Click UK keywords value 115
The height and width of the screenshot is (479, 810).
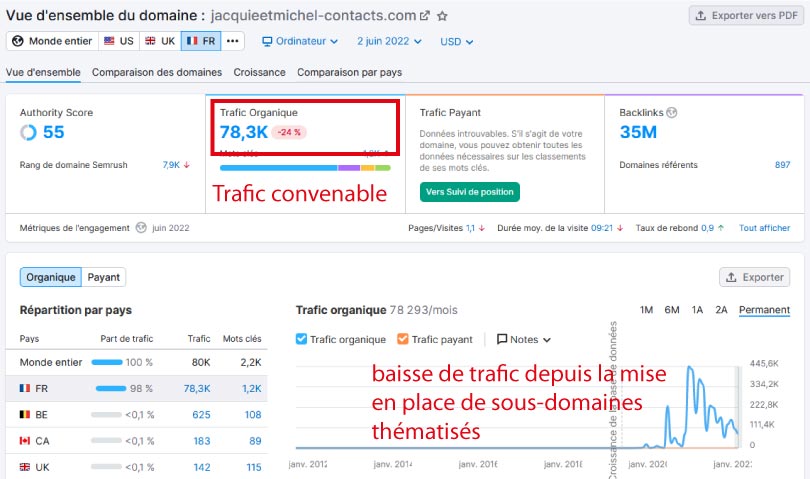[x=254, y=467]
